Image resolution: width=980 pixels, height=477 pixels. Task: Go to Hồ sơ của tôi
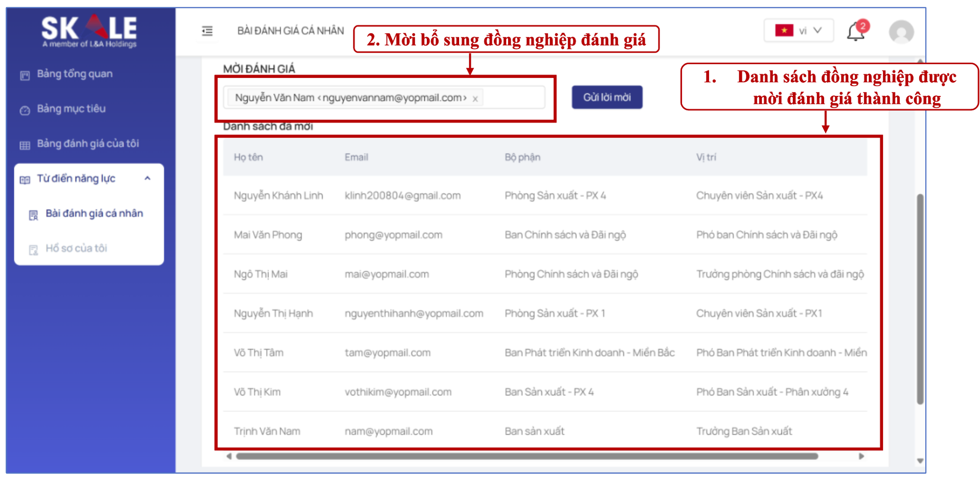point(76,248)
